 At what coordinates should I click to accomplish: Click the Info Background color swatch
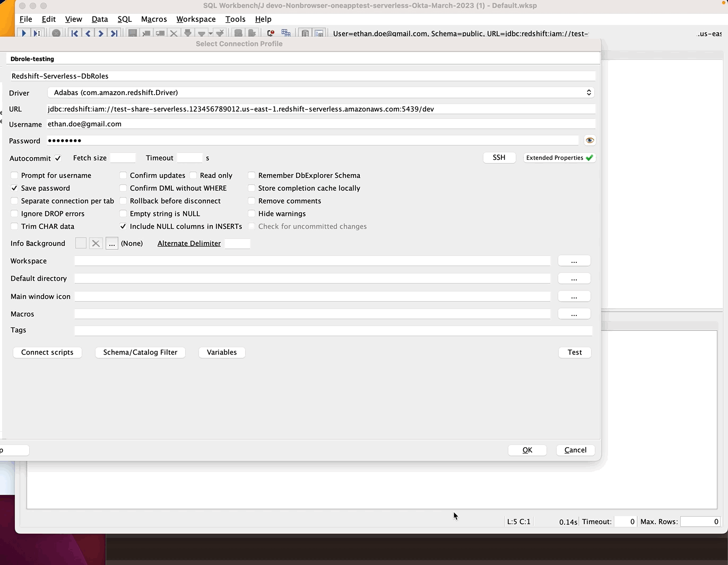pyautogui.click(x=81, y=243)
